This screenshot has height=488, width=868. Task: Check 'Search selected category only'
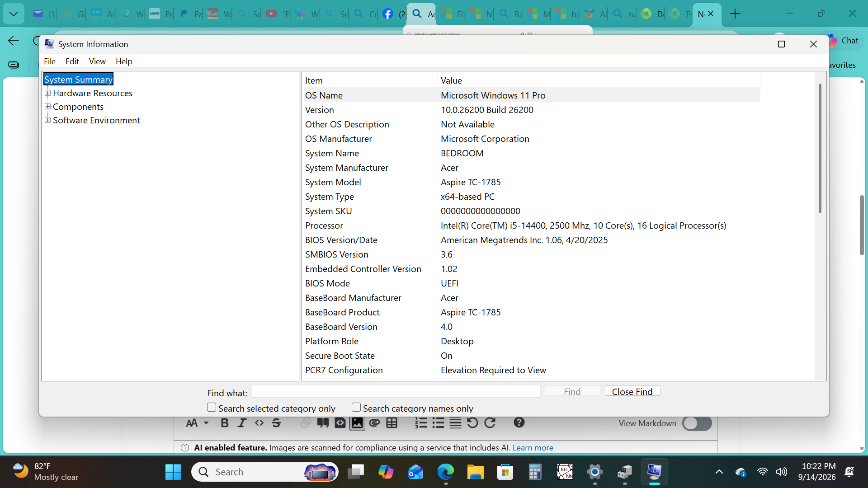pyautogui.click(x=212, y=408)
